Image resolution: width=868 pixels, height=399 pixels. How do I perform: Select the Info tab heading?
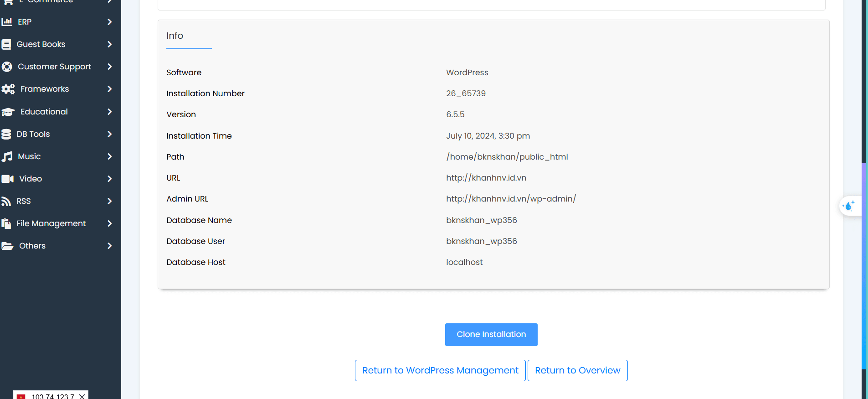pyautogui.click(x=175, y=36)
